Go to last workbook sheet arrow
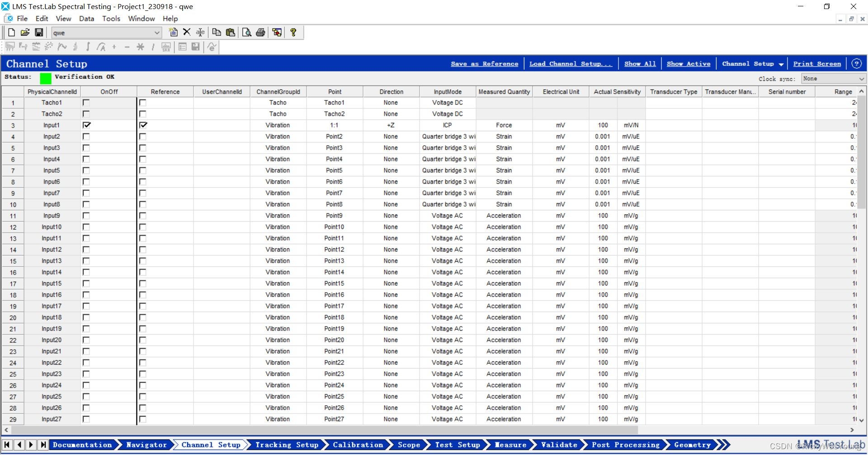 43,445
